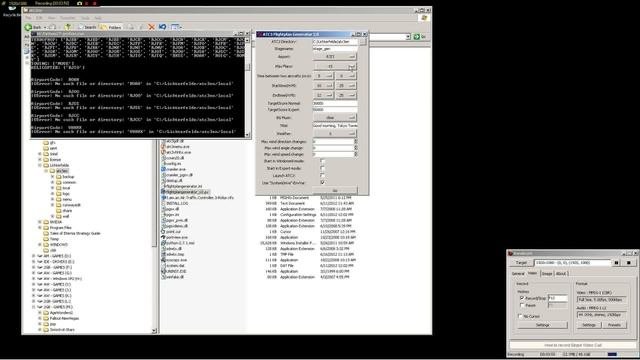Open the Search tool in Explorer toolbar
Screen dimensions: 640x360
(x=87, y=27)
